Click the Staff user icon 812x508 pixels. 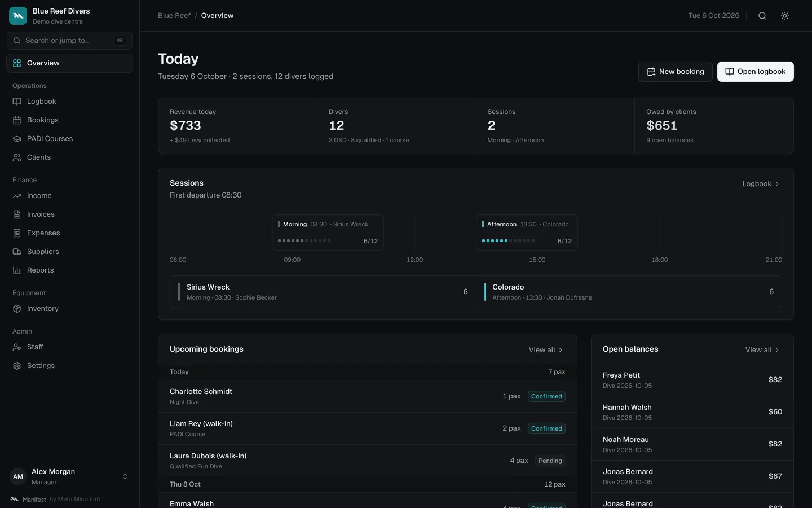(x=17, y=347)
